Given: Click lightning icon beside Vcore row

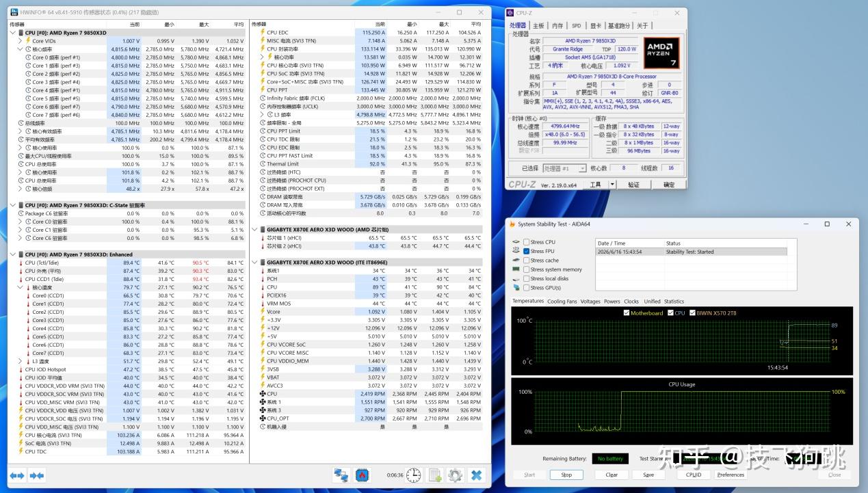Looking at the screenshot, I should pyautogui.click(x=262, y=312).
